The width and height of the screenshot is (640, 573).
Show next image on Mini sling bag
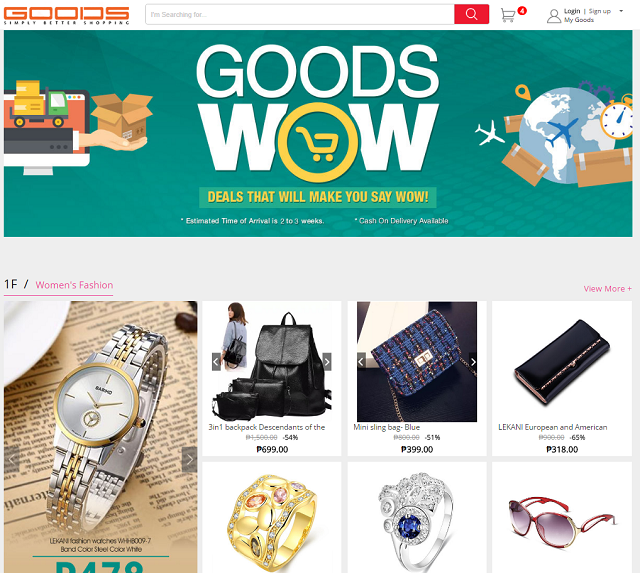click(x=473, y=362)
